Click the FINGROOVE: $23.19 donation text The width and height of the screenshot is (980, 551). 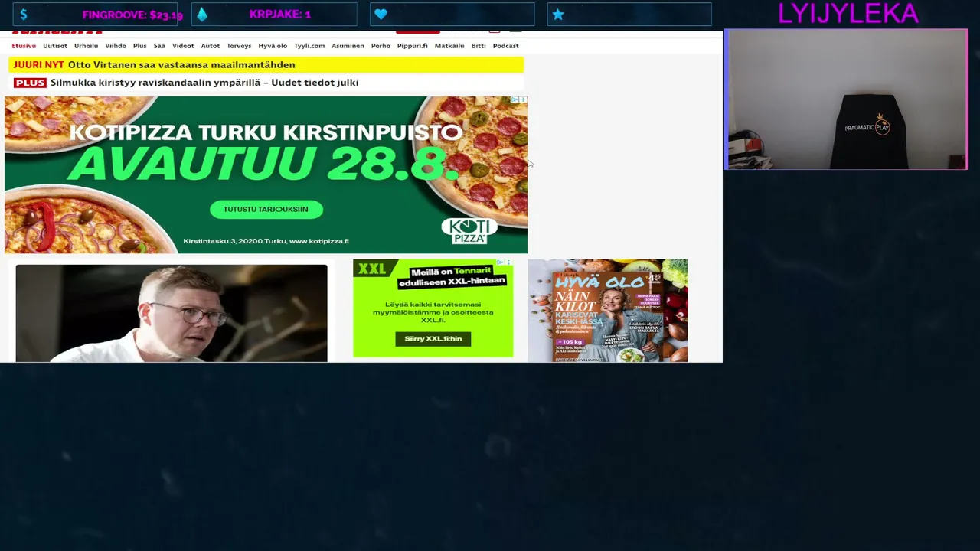click(x=132, y=15)
